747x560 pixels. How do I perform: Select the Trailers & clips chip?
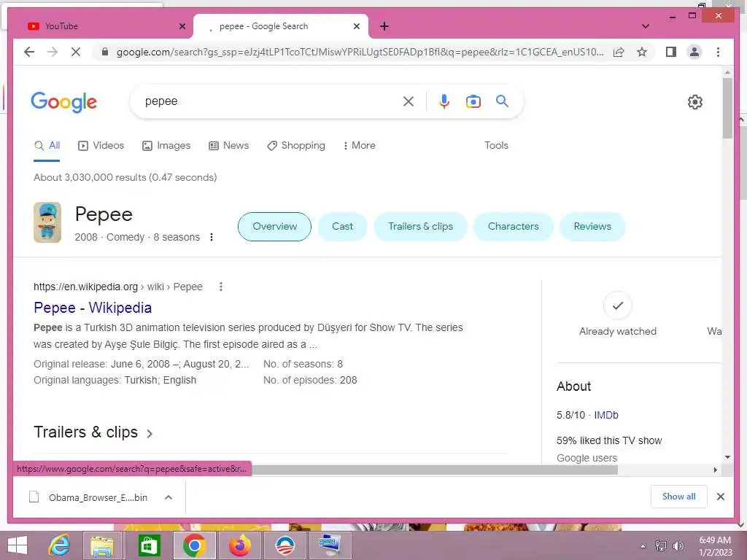tap(420, 226)
